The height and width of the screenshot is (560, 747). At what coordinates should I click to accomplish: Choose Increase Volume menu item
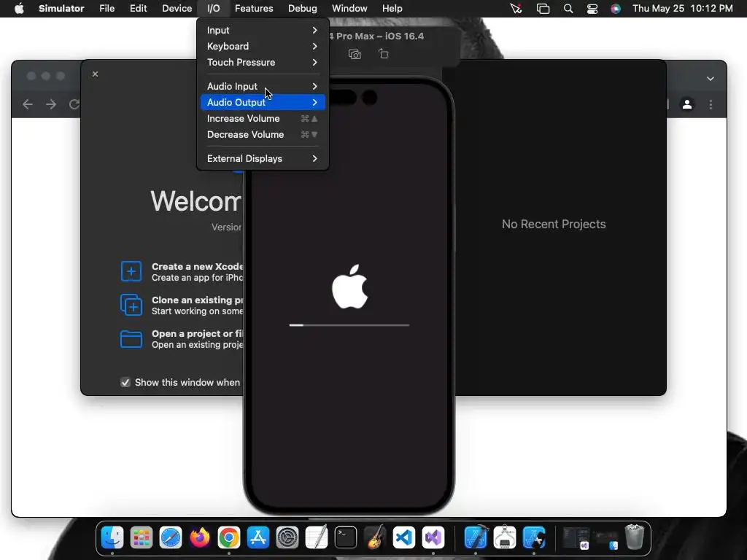[x=263, y=119]
